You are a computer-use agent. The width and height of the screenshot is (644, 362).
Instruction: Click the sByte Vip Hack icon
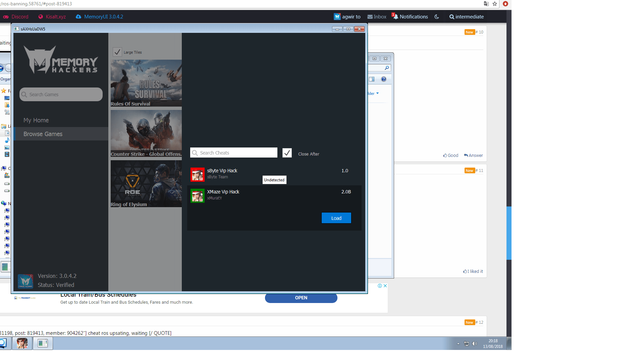point(198,175)
